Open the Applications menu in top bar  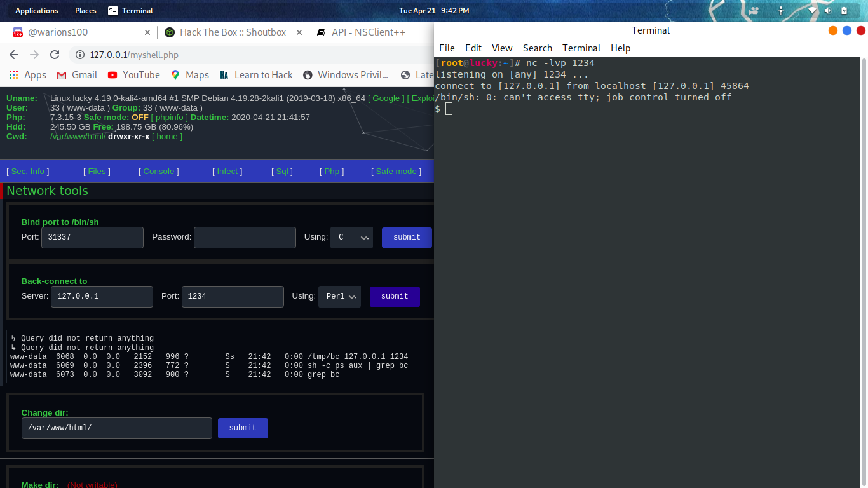(x=36, y=10)
